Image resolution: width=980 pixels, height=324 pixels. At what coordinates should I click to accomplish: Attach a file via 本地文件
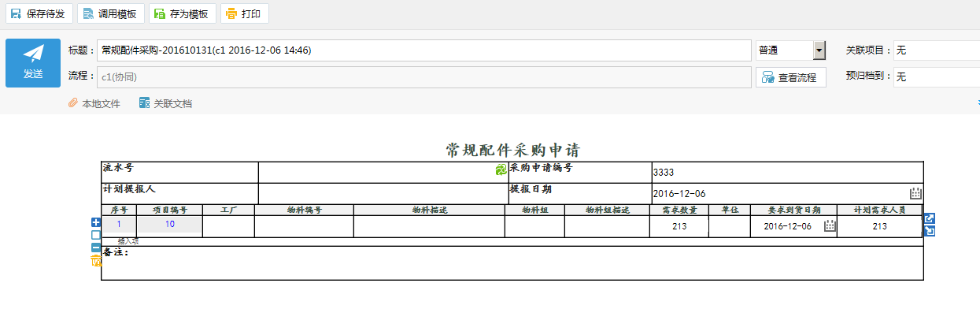94,103
